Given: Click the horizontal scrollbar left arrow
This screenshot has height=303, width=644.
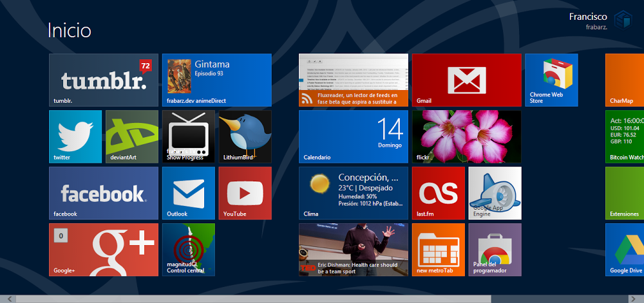Looking at the screenshot, I should pyautogui.click(x=8, y=299).
